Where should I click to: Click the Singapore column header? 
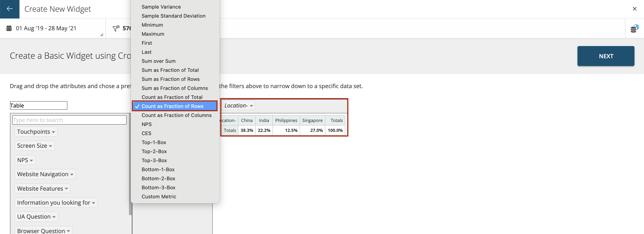coord(312,120)
